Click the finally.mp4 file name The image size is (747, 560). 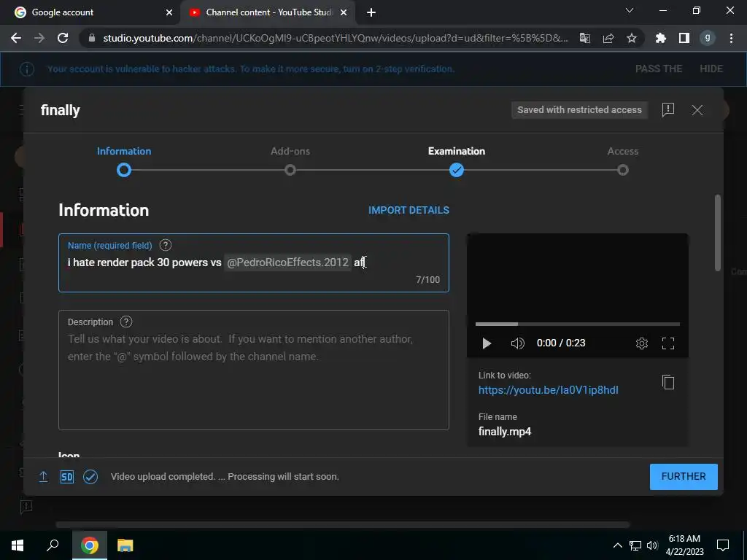[505, 432]
